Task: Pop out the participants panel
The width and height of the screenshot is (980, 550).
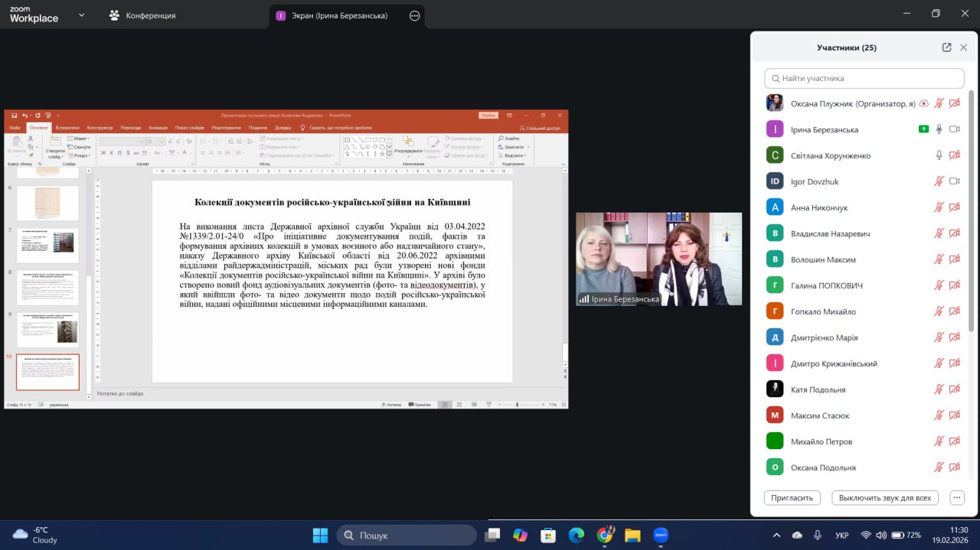Action: tap(946, 47)
